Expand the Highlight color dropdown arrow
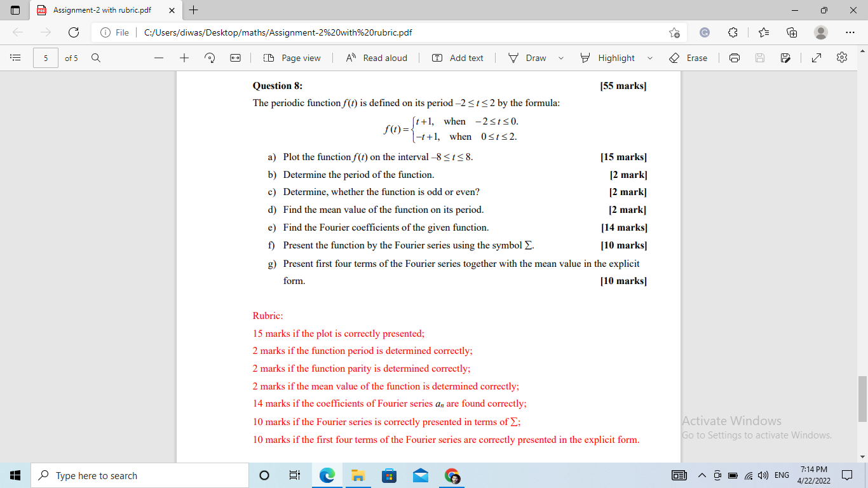The height and width of the screenshot is (488, 868). (x=650, y=58)
